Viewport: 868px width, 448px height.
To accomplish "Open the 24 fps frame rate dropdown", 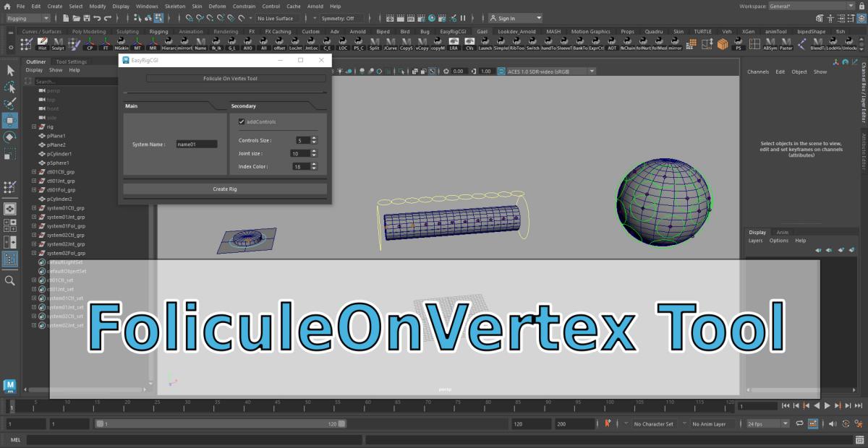I will coord(767,424).
